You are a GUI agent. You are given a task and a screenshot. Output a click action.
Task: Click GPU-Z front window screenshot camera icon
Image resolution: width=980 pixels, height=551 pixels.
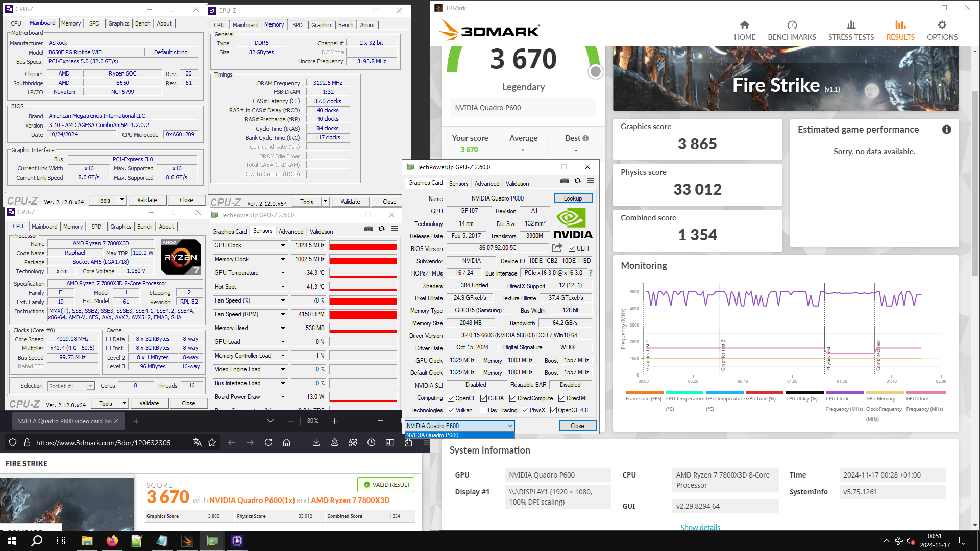coord(564,181)
